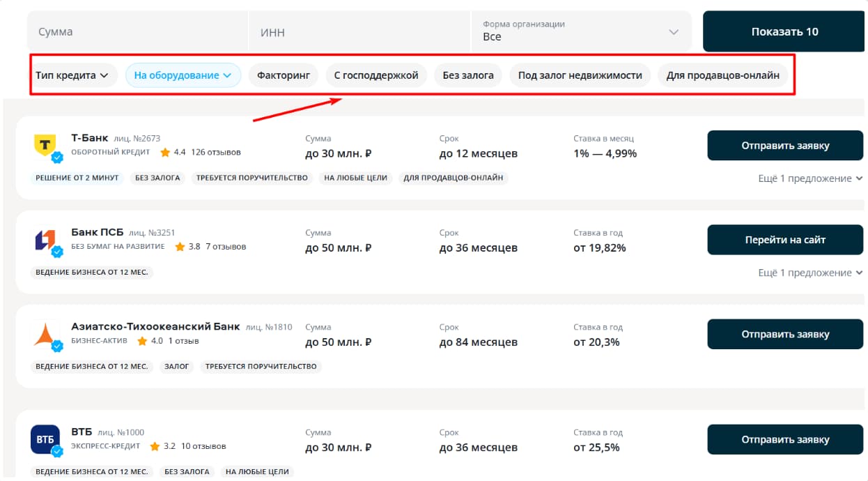
Task: Click the до 12 месяцев term value
Action: pos(479,154)
